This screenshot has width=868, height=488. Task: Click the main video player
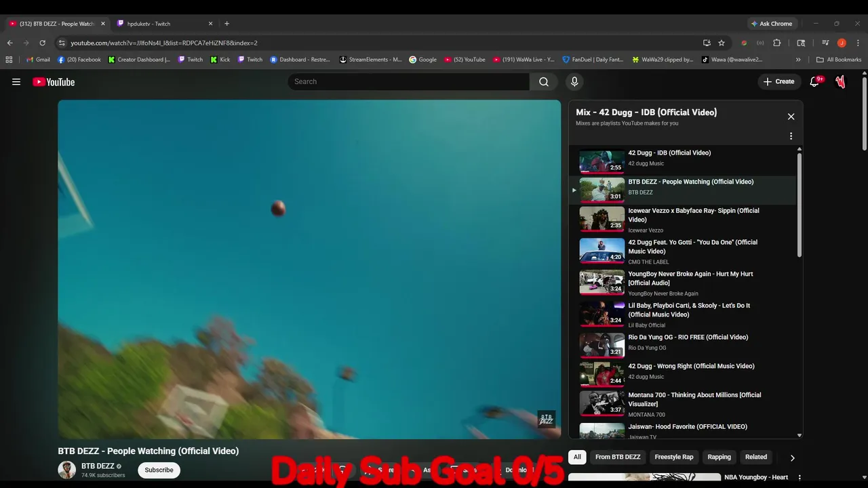(309, 269)
